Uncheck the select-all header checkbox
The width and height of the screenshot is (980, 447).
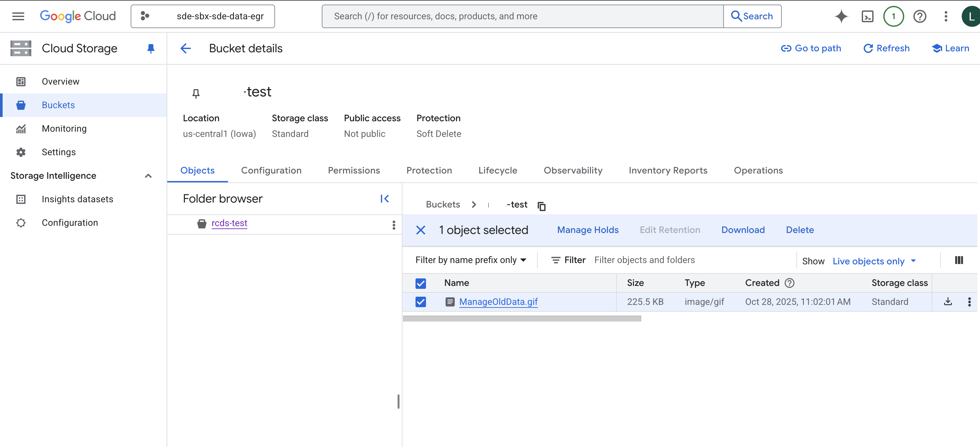click(420, 283)
